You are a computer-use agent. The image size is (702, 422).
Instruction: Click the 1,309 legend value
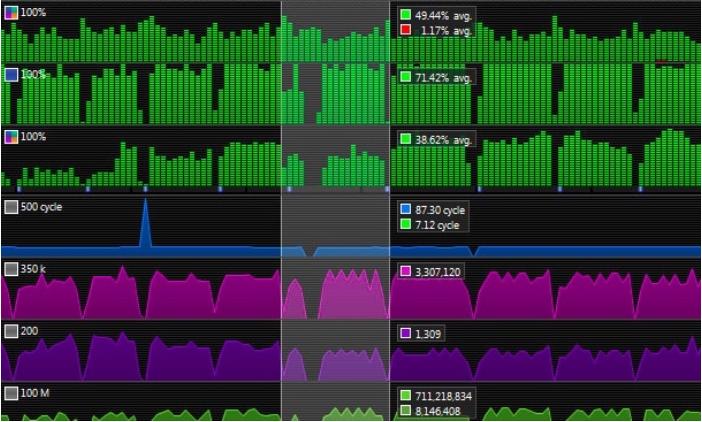[428, 334]
